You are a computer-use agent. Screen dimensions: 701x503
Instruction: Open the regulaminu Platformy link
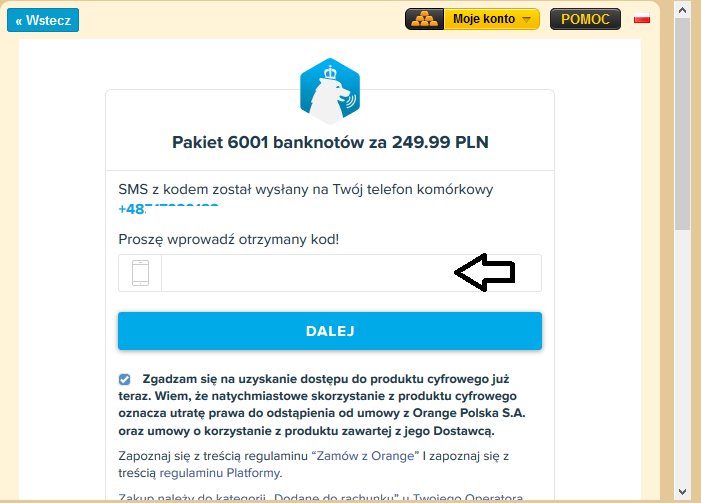220,473
